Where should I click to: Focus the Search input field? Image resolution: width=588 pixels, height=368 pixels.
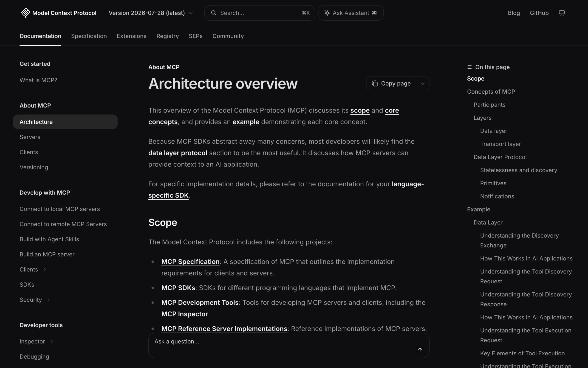pyautogui.click(x=260, y=13)
